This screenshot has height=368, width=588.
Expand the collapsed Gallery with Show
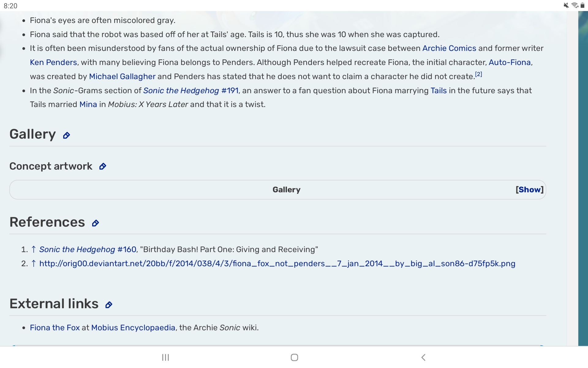pyautogui.click(x=529, y=190)
